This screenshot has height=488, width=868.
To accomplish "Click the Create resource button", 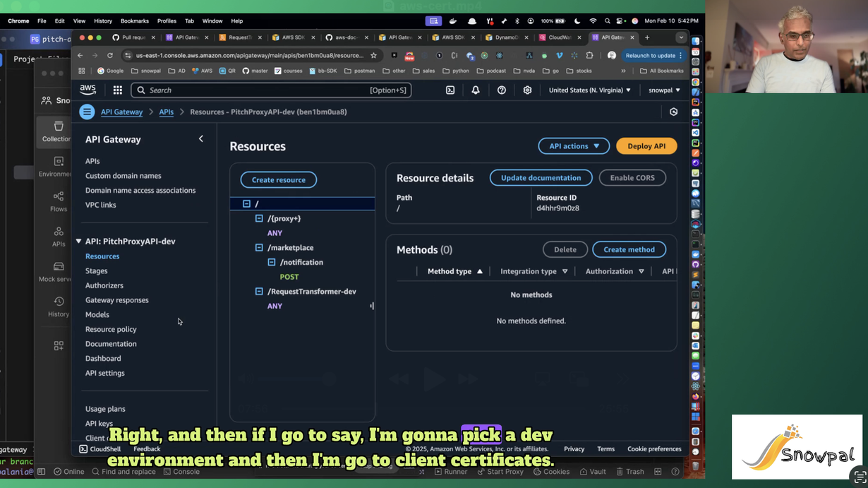I will (x=279, y=180).
